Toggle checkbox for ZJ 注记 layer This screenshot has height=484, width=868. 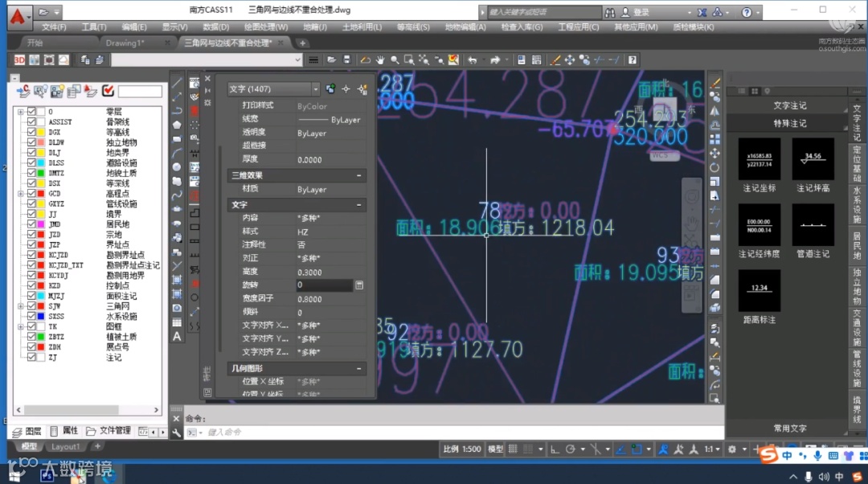point(32,357)
